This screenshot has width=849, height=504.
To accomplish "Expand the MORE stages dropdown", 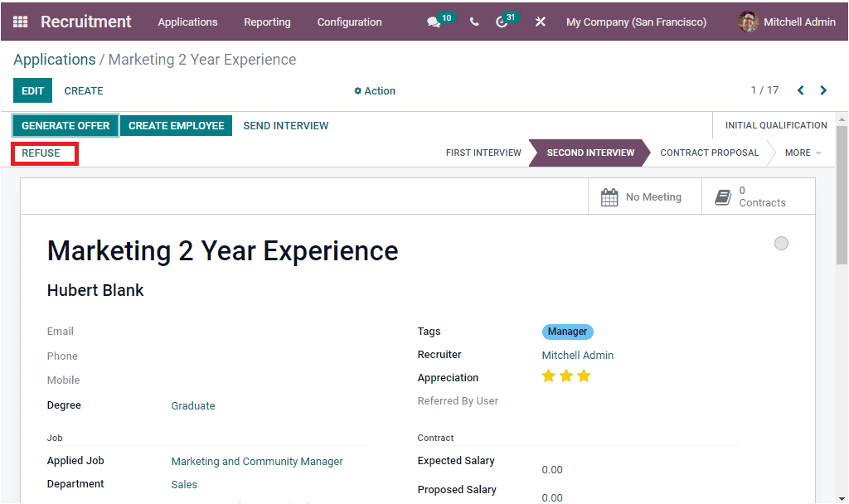I will coord(801,153).
